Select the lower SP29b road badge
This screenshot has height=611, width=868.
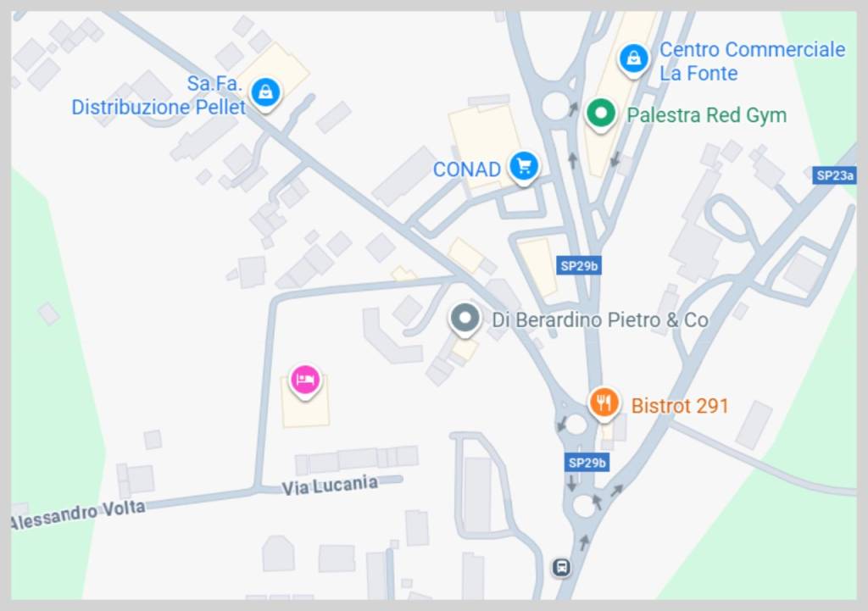587,463
